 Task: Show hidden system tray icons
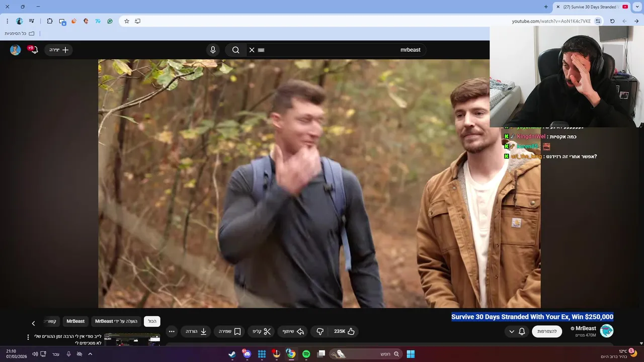(x=90, y=354)
